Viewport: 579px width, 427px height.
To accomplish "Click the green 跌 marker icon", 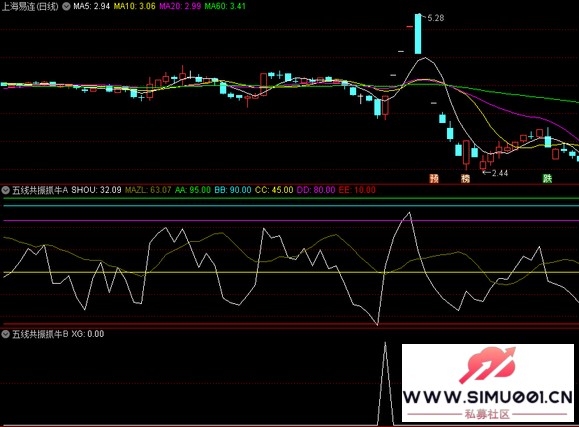I will [547, 179].
